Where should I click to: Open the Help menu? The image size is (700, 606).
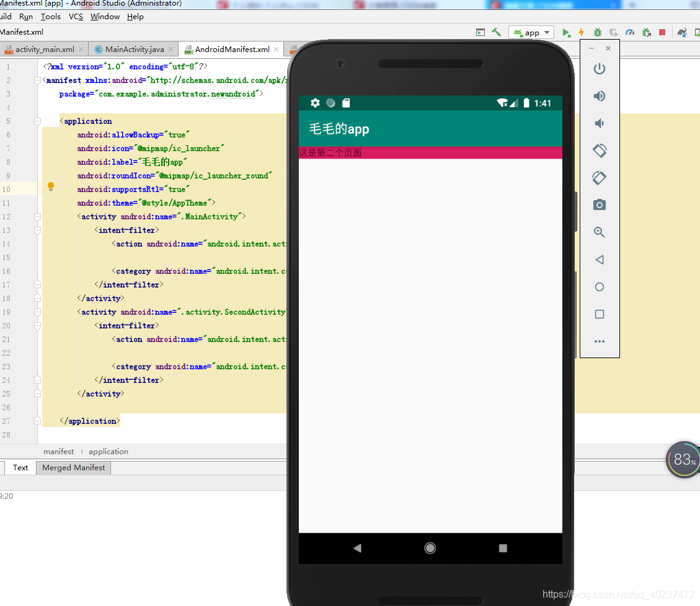[135, 17]
